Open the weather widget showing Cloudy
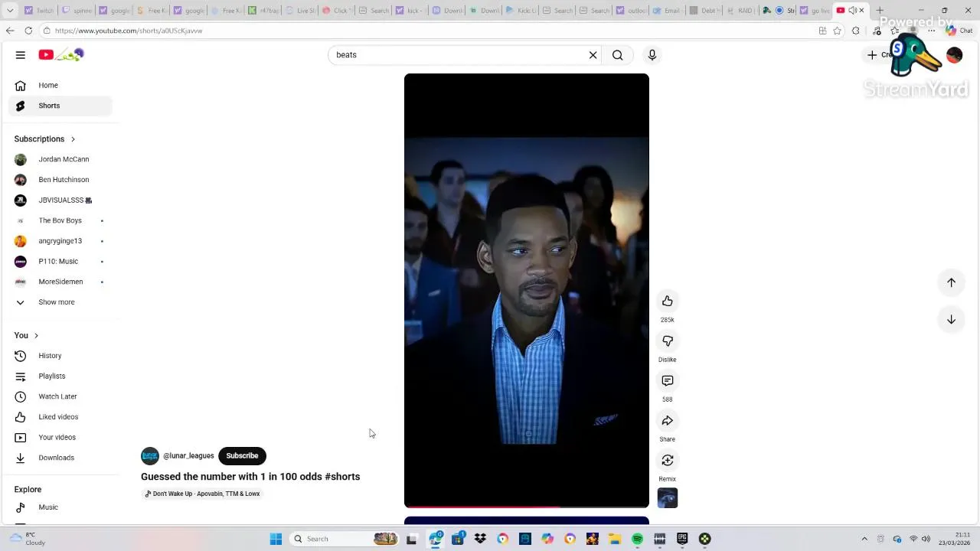 click(x=28, y=539)
